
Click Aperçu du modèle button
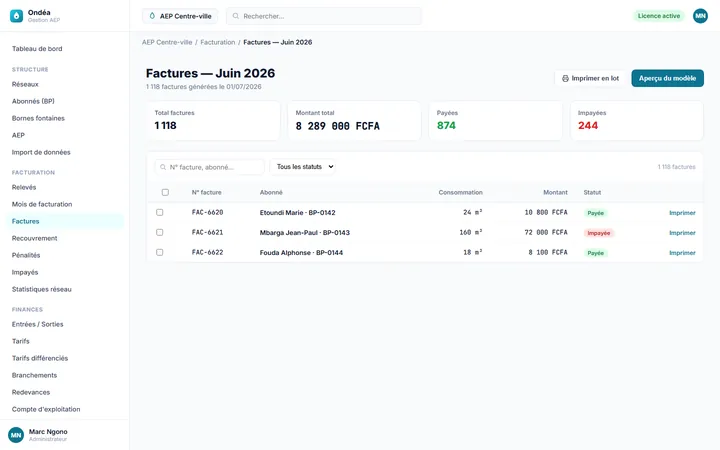667,79
